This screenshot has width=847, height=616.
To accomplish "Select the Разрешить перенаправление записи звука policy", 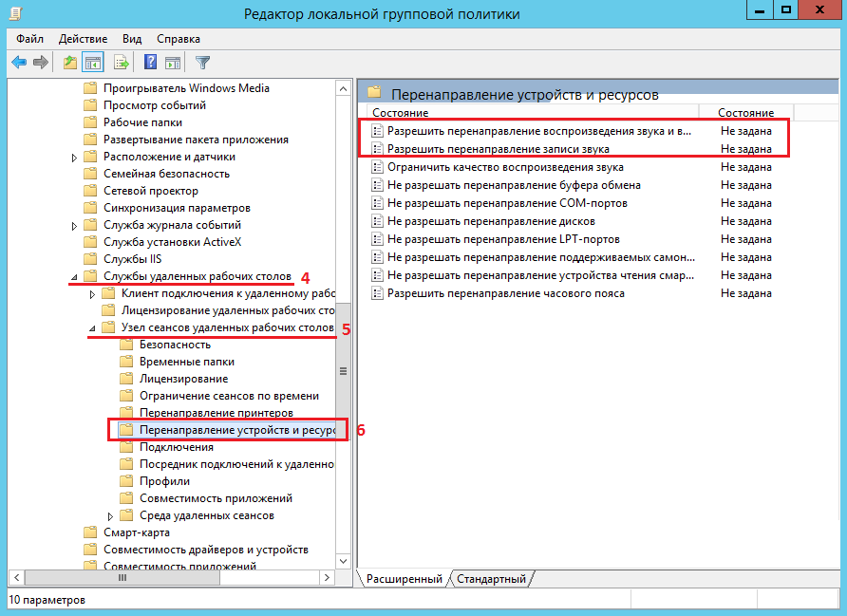I will (498, 149).
